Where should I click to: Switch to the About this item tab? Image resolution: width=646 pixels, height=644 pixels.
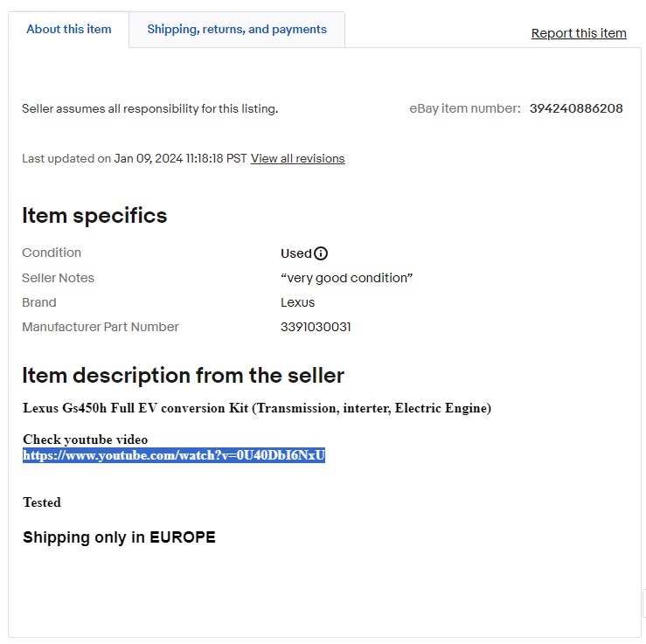pyautogui.click(x=69, y=29)
